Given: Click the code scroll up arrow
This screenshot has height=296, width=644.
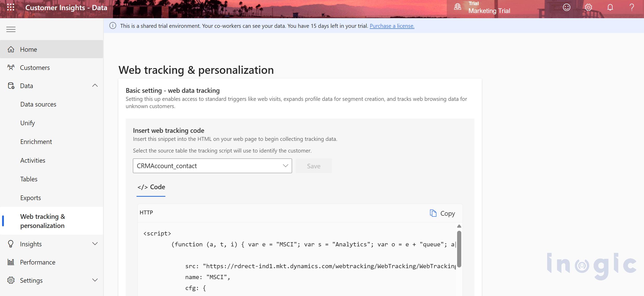Looking at the screenshot, I should point(459,226).
